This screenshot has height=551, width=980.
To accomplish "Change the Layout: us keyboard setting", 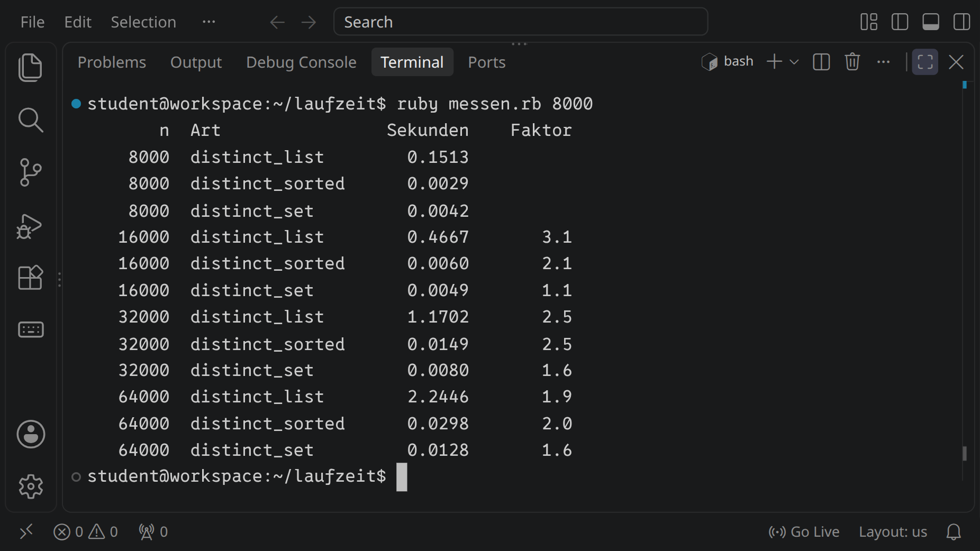I will coord(893,531).
